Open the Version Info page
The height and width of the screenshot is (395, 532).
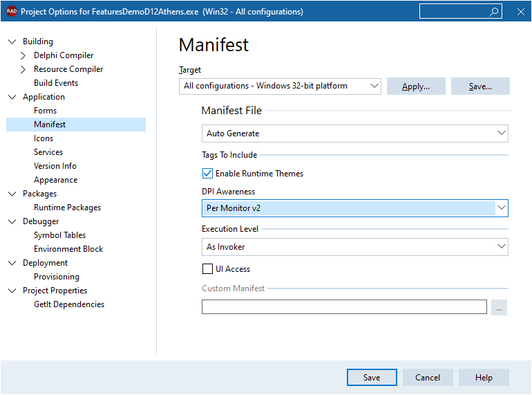pyautogui.click(x=55, y=166)
